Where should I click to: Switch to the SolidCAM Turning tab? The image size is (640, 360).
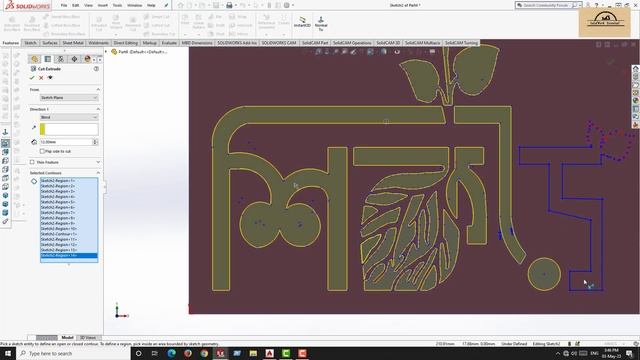coord(461,43)
